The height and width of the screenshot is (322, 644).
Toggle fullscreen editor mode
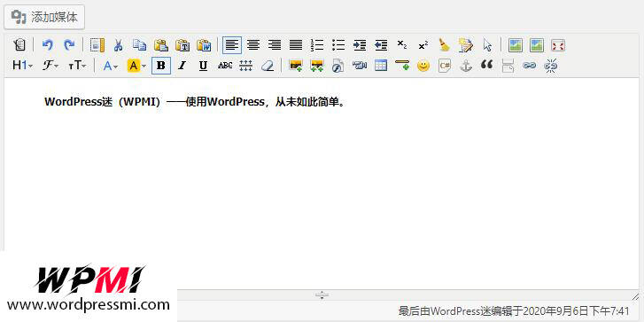[x=558, y=45]
